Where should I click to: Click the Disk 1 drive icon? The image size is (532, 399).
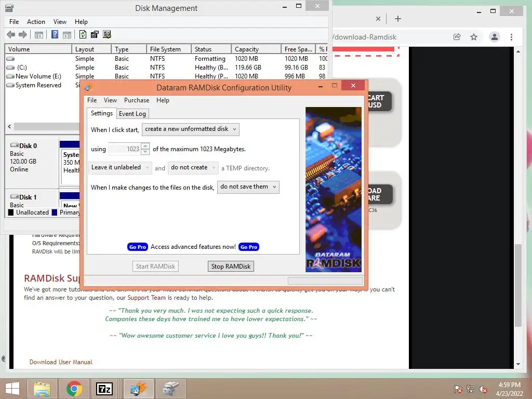click(x=14, y=196)
